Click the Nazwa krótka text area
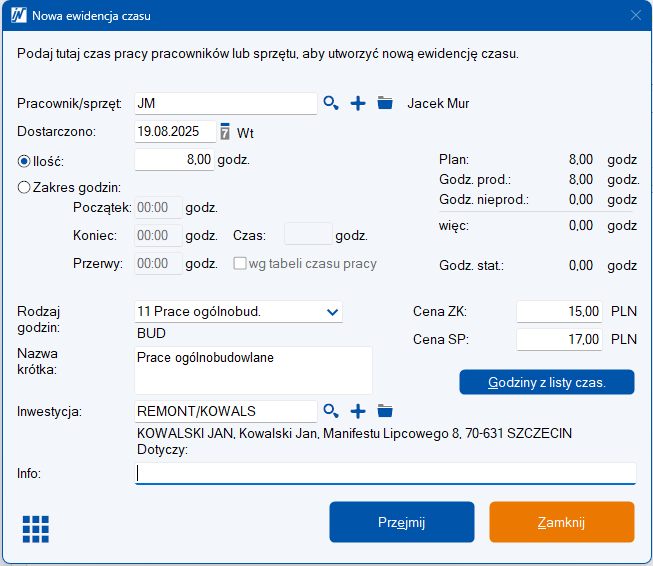The width and height of the screenshot is (653, 566). coord(253,371)
